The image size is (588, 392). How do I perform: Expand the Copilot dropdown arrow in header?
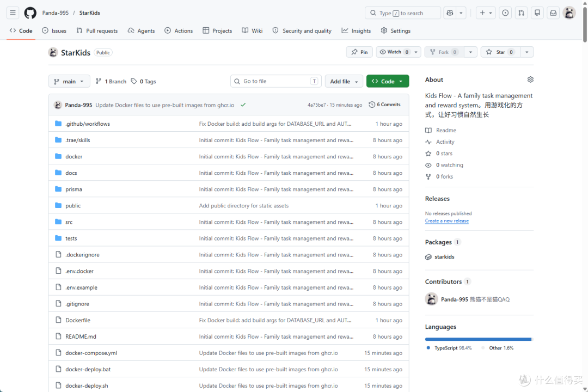[461, 13]
